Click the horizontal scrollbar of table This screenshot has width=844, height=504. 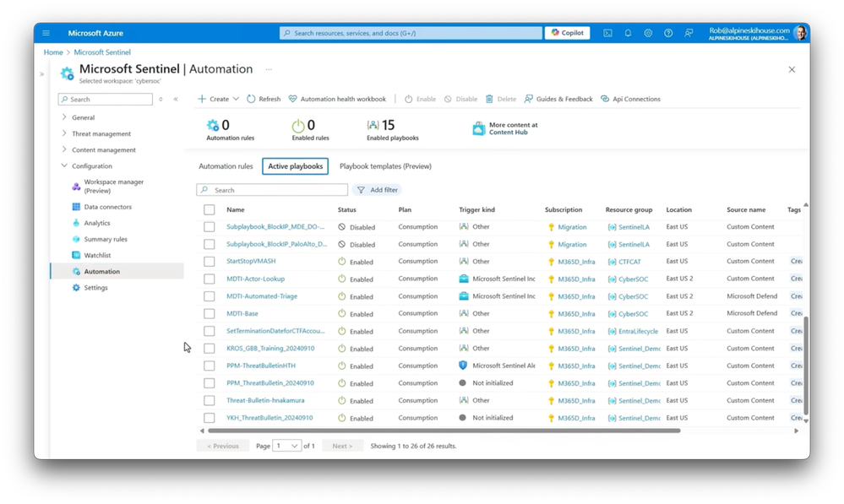[444, 431]
